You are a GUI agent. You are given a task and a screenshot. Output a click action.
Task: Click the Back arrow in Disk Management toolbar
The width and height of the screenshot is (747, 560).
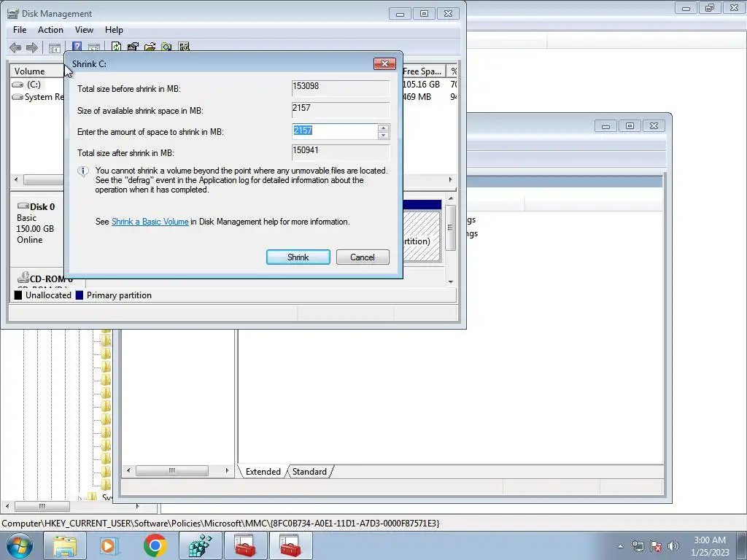15,47
